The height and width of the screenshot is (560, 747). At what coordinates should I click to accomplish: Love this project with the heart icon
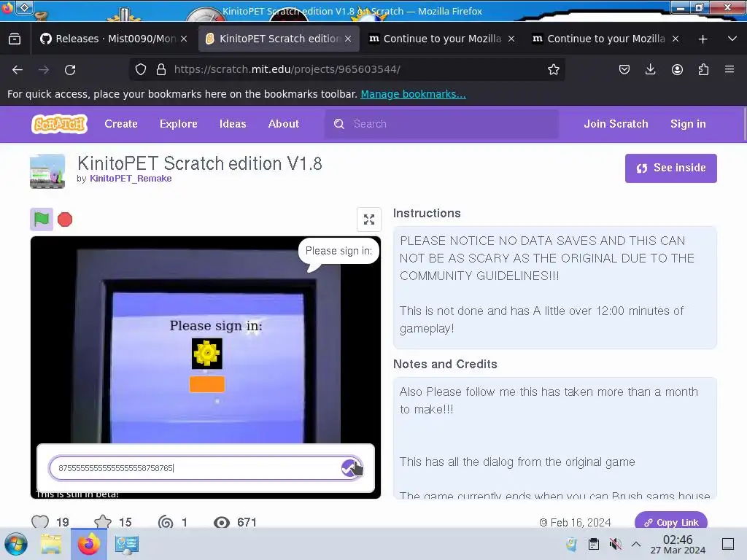[40, 522]
